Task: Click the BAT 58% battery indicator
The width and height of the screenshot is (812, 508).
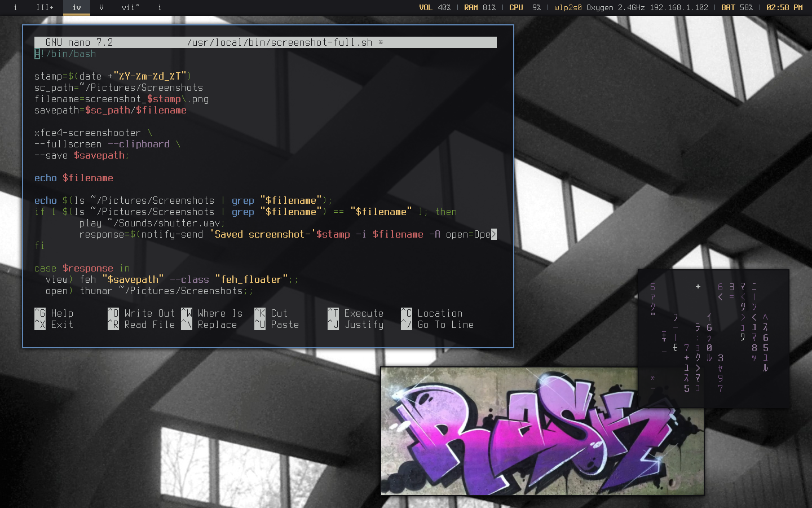Action: coord(737,7)
